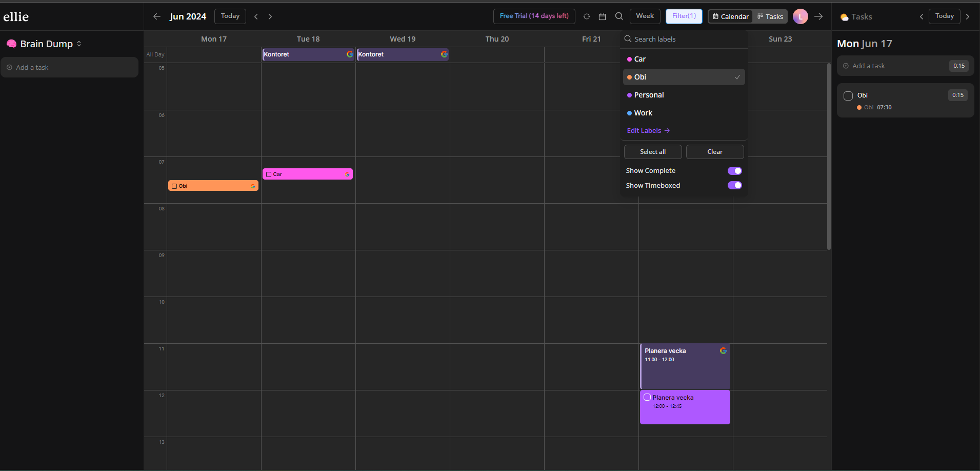This screenshot has width=980, height=471.
Task: Click the ellie logo
Action: tap(16, 16)
